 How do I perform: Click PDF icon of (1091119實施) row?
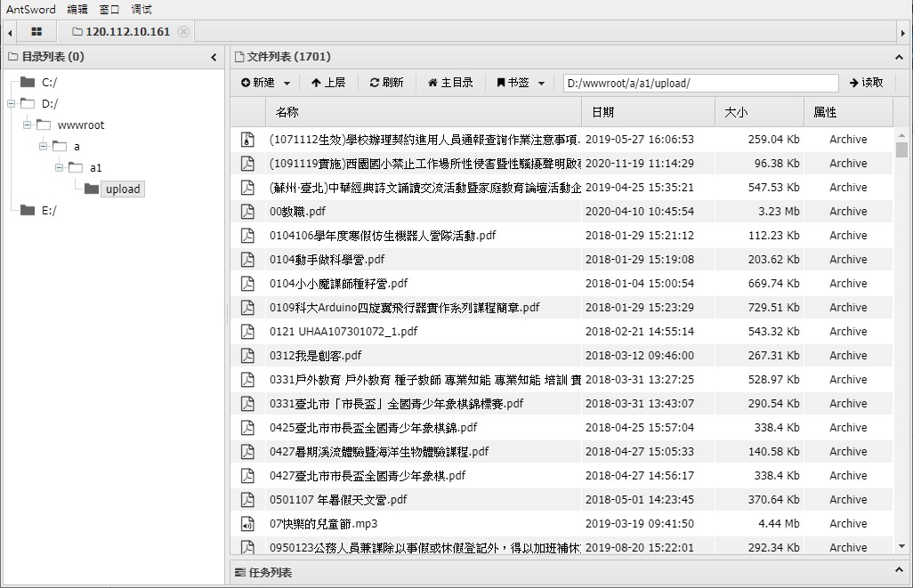point(247,163)
